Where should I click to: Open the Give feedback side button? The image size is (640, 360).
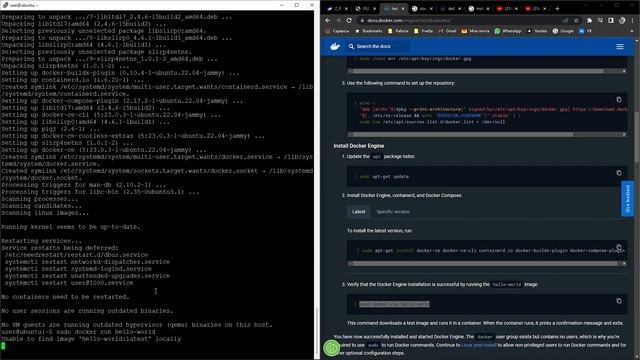click(627, 199)
